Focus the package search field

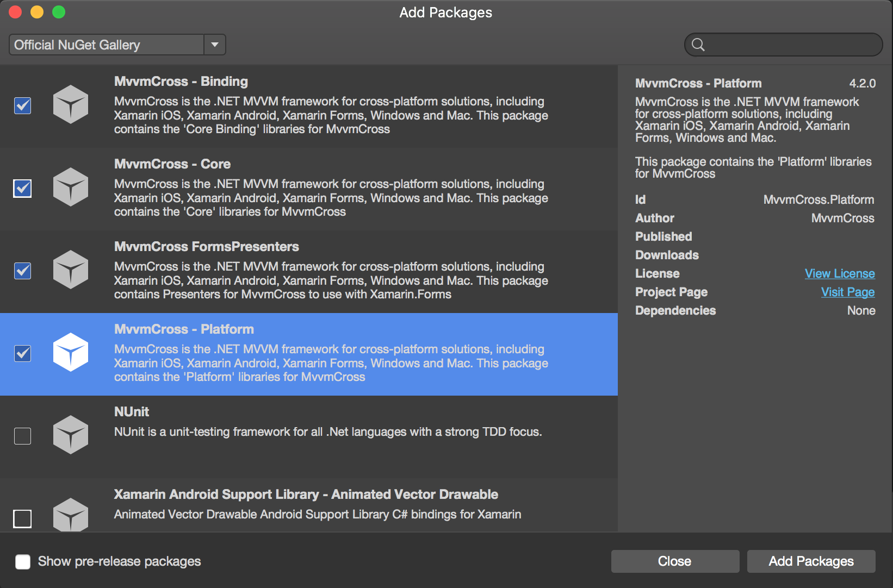783,45
